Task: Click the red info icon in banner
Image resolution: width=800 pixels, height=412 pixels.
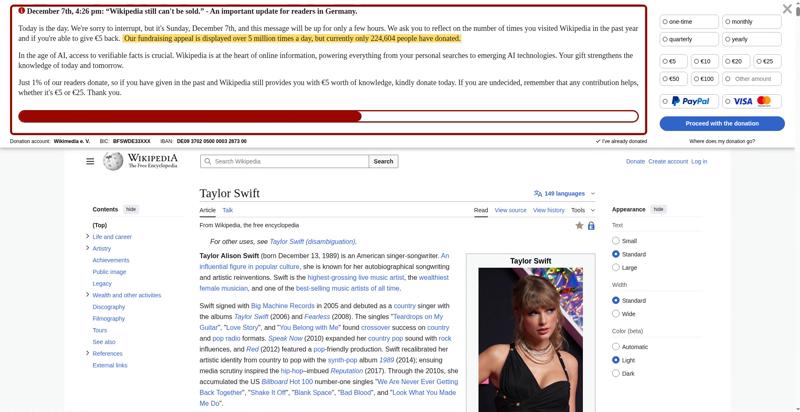Action: tap(22, 11)
